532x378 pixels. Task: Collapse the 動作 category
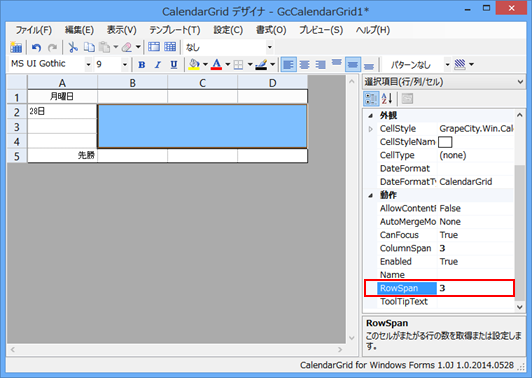pos(370,195)
